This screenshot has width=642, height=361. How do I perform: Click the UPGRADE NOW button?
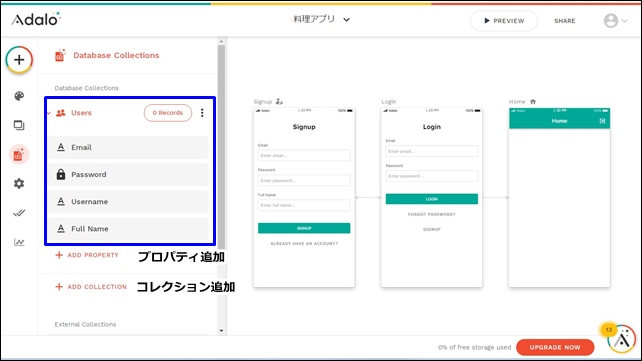(555, 347)
